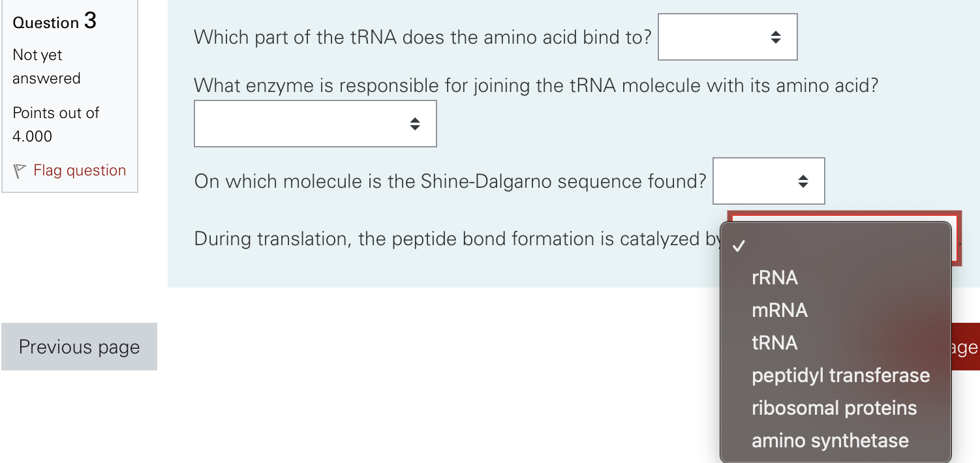Choose tRNA in the answer list
Screen dimensions: 980x463
pos(774,342)
